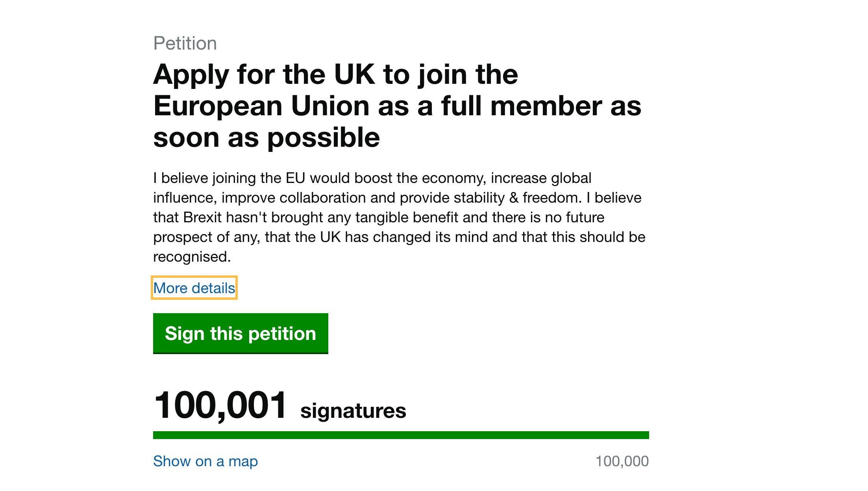Click the word 'Brexit' in the description

point(202,217)
